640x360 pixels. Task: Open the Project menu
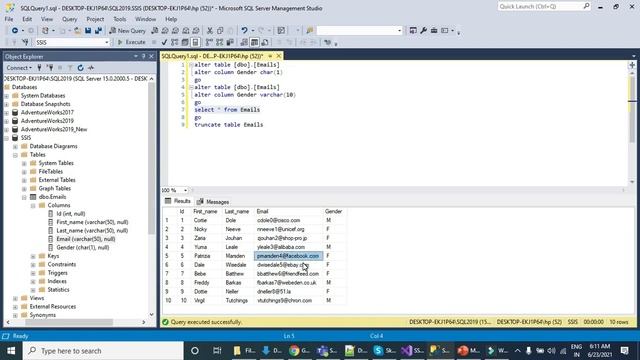pyautogui.click(x=95, y=19)
